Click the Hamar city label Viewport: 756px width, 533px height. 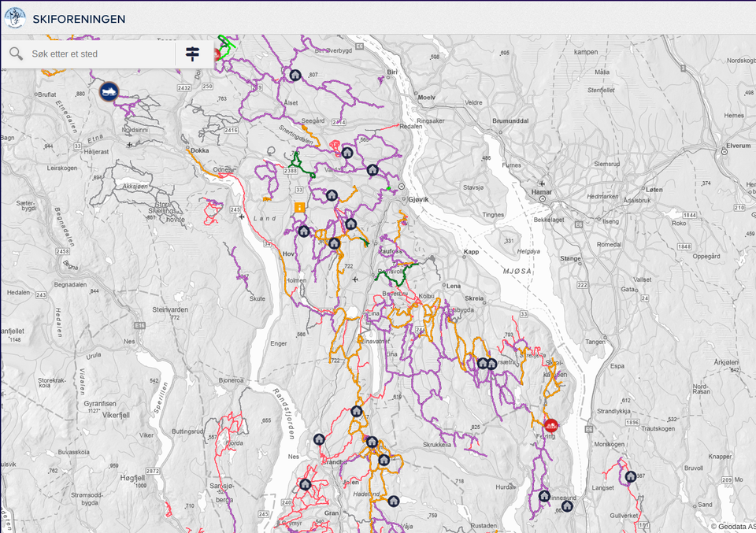point(542,192)
